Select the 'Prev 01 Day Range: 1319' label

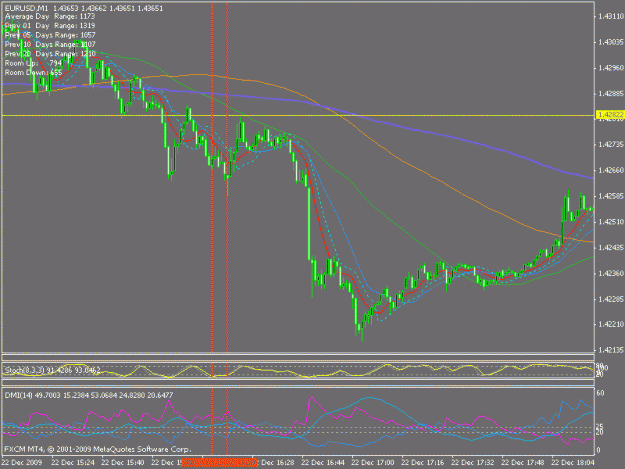coord(50,26)
